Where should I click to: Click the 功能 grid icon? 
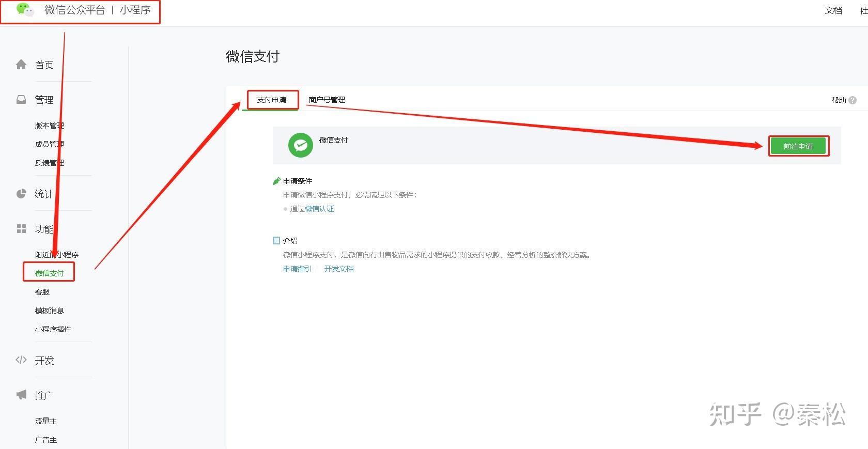(x=21, y=229)
